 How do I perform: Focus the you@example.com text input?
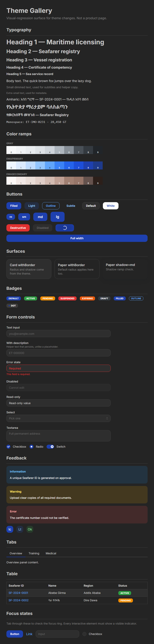coord(59,334)
